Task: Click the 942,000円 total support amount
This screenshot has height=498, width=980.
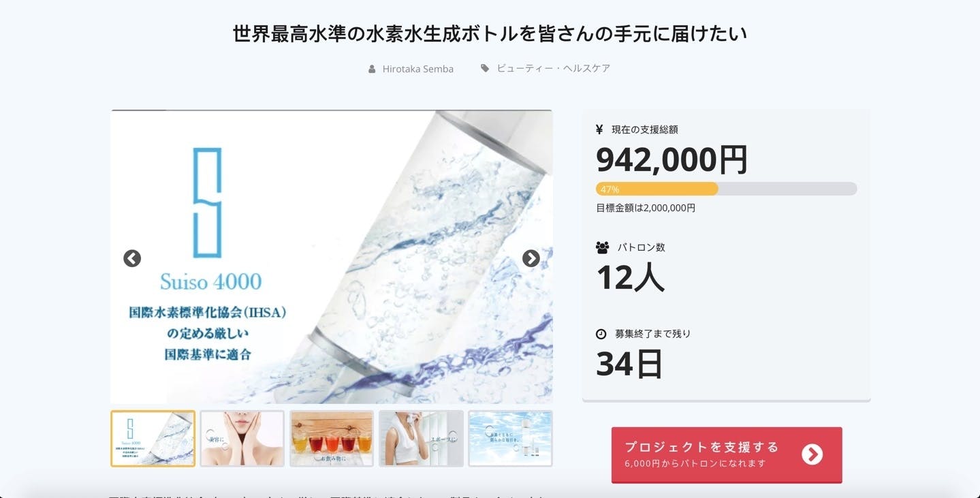Action: (x=672, y=160)
